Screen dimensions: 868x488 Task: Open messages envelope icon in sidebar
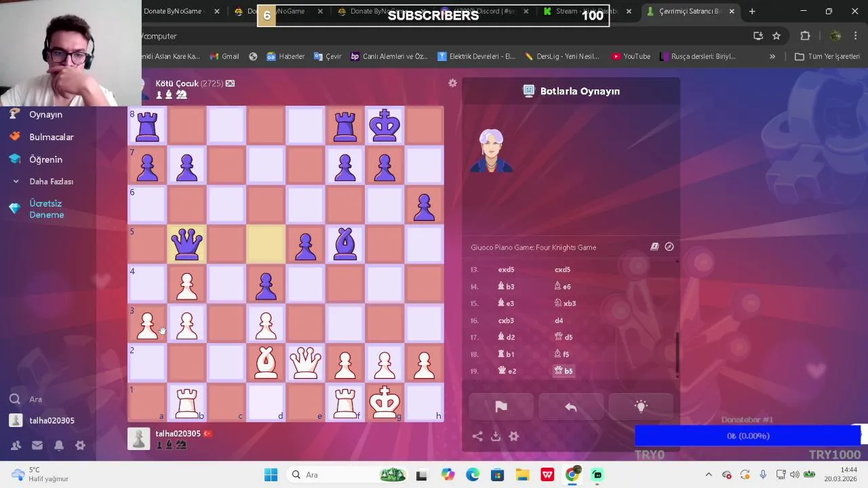[37, 445]
